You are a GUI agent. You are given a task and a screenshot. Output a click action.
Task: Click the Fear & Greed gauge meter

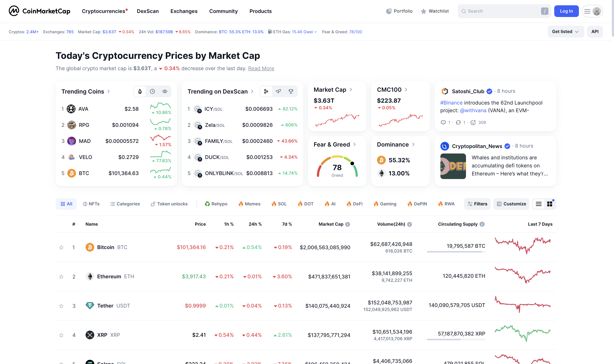[x=337, y=166]
